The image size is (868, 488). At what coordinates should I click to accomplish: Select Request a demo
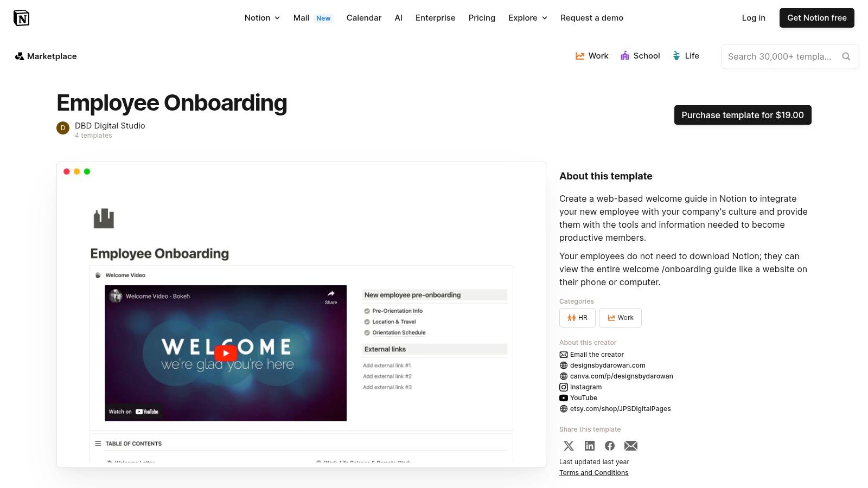(x=592, y=18)
